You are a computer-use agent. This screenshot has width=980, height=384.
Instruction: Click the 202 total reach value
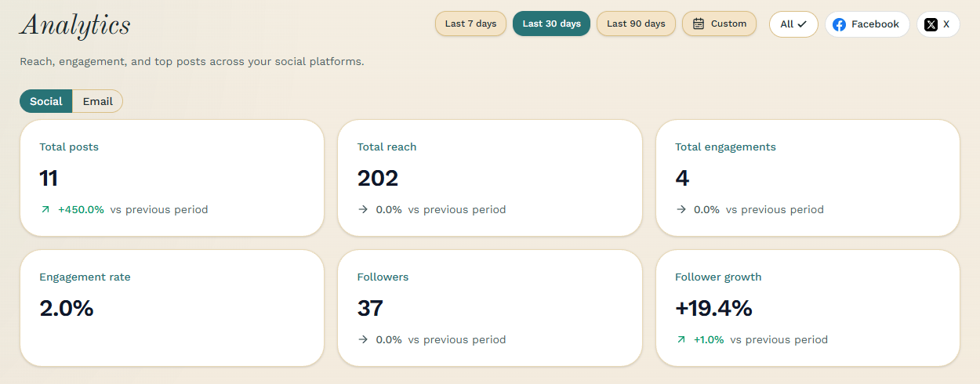coord(378,178)
